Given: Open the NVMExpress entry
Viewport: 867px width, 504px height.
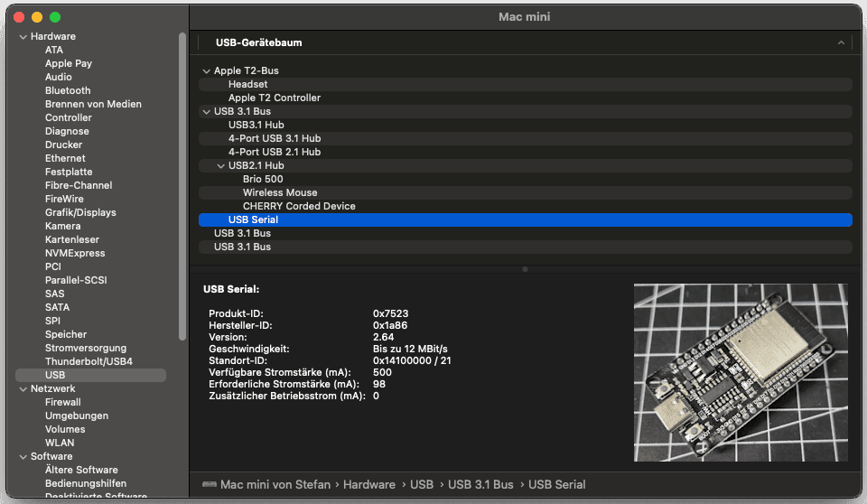Looking at the screenshot, I should pyautogui.click(x=75, y=254).
